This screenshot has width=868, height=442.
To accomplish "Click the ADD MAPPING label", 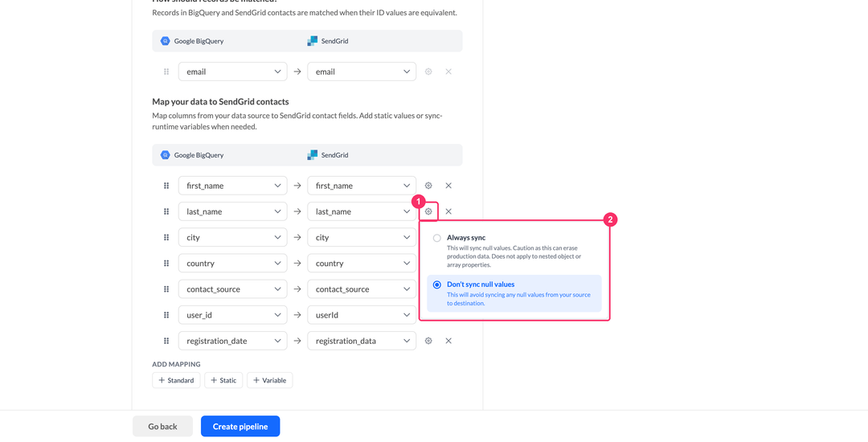I will 176,364.
